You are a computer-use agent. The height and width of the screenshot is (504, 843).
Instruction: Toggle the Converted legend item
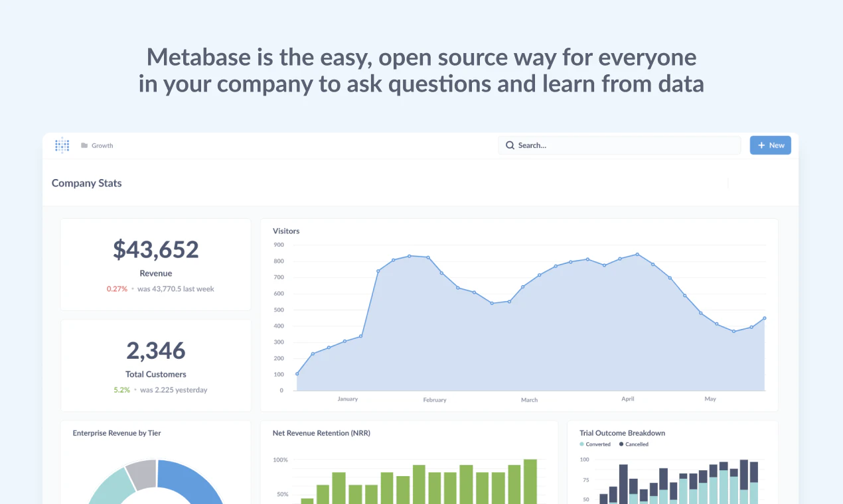[x=595, y=444]
